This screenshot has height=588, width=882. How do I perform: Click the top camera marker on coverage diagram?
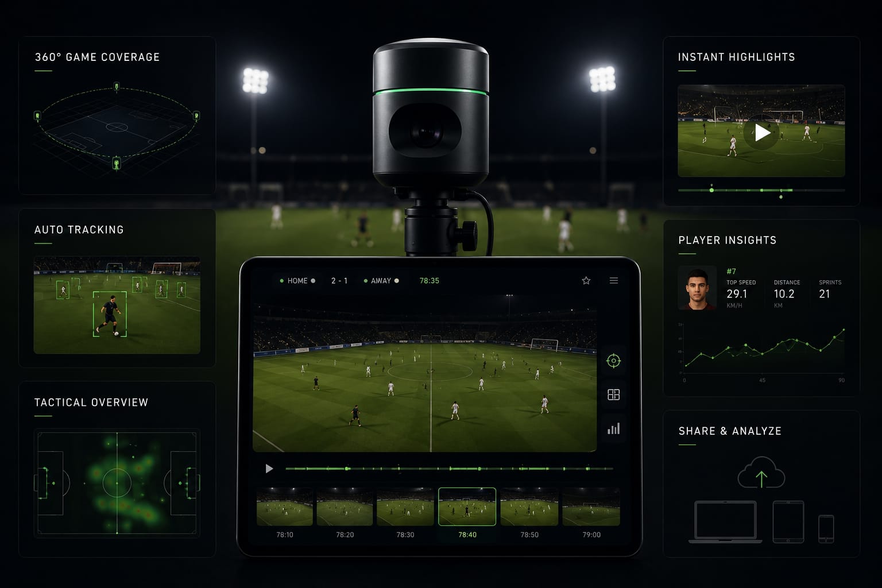click(117, 87)
